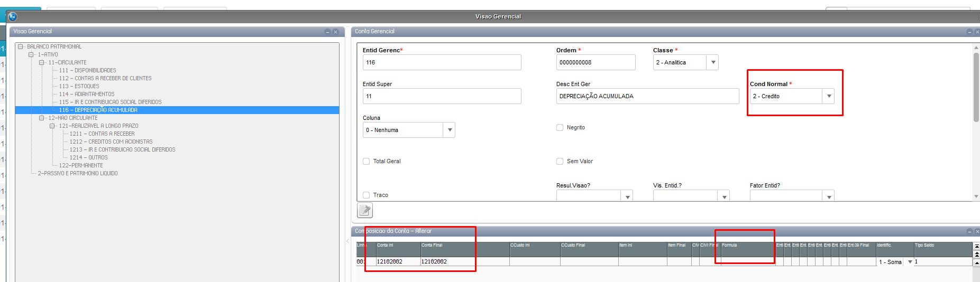Collapse the 11-CIRCULANTE tree node
The image size is (980, 282).
[41, 62]
